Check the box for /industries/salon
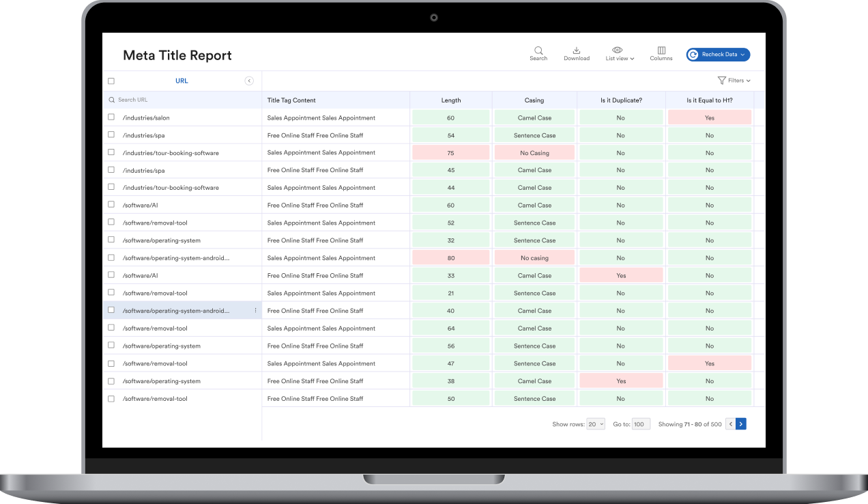This screenshot has height=504, width=868. tap(111, 117)
